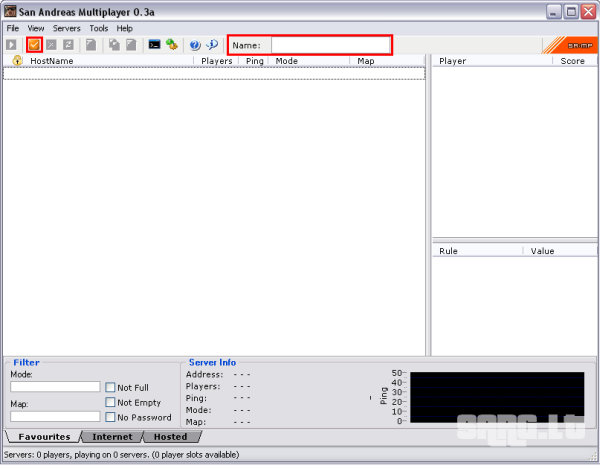Enable the Not Full filter checkbox

pos(110,387)
